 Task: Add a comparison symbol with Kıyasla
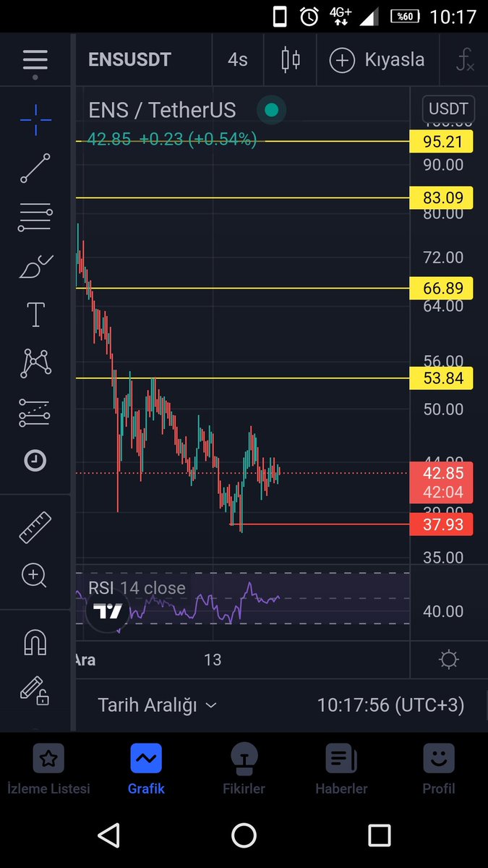coord(377,60)
